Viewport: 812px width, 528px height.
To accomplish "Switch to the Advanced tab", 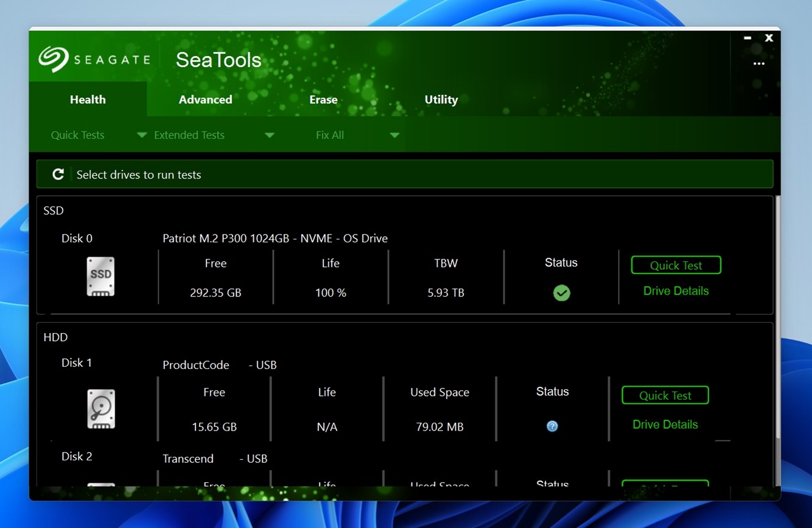I will pyautogui.click(x=205, y=99).
